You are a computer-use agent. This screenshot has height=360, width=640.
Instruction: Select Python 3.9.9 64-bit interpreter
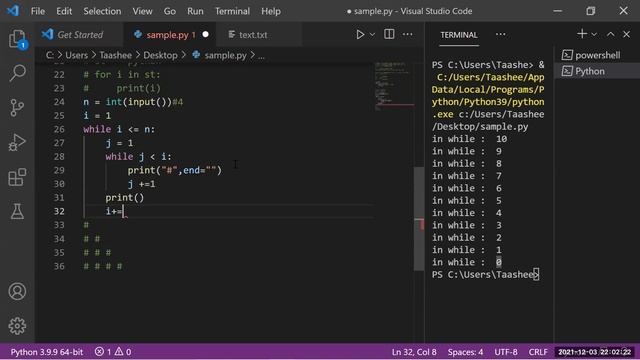tap(47, 352)
